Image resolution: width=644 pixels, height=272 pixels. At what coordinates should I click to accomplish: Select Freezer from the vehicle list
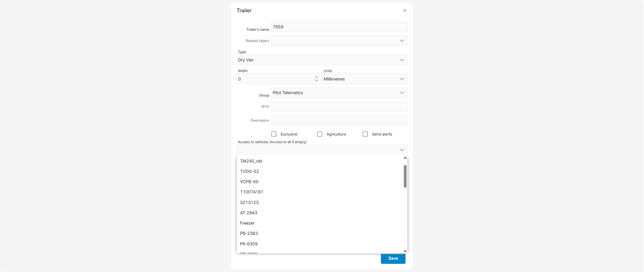tap(320, 223)
